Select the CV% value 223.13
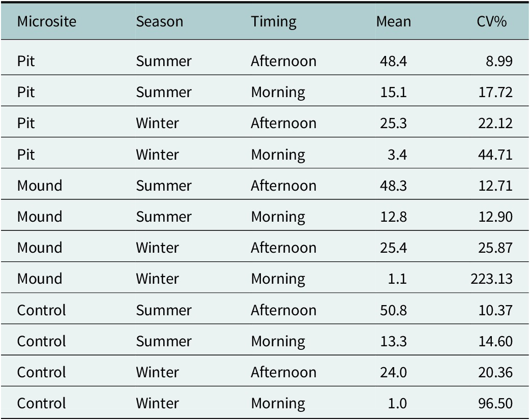Viewport: 530px width, 420px height. point(492,279)
